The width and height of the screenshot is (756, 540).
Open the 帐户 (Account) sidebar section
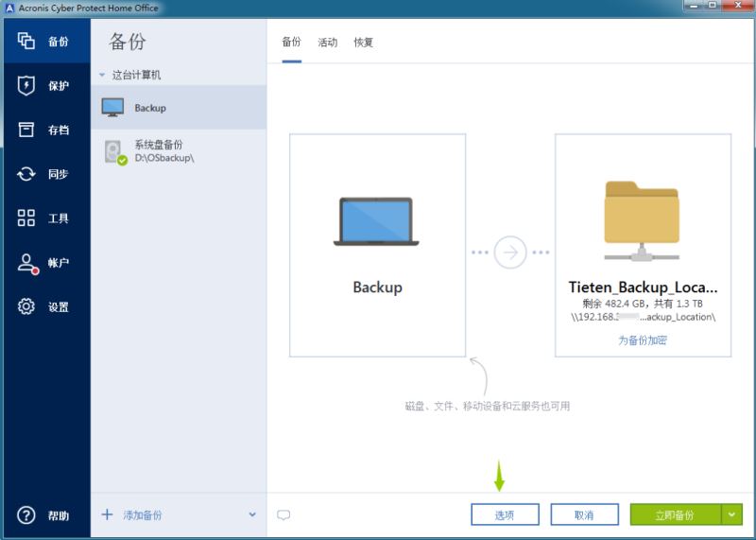46,263
